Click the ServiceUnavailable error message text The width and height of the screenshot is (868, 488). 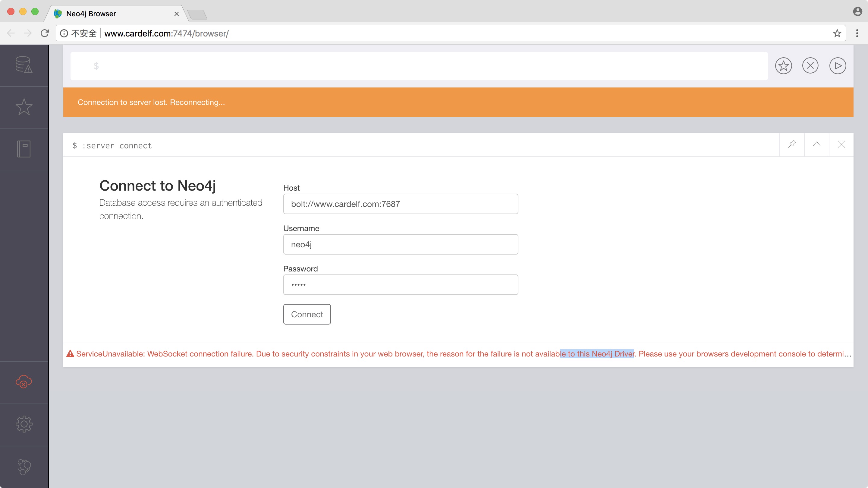click(464, 354)
